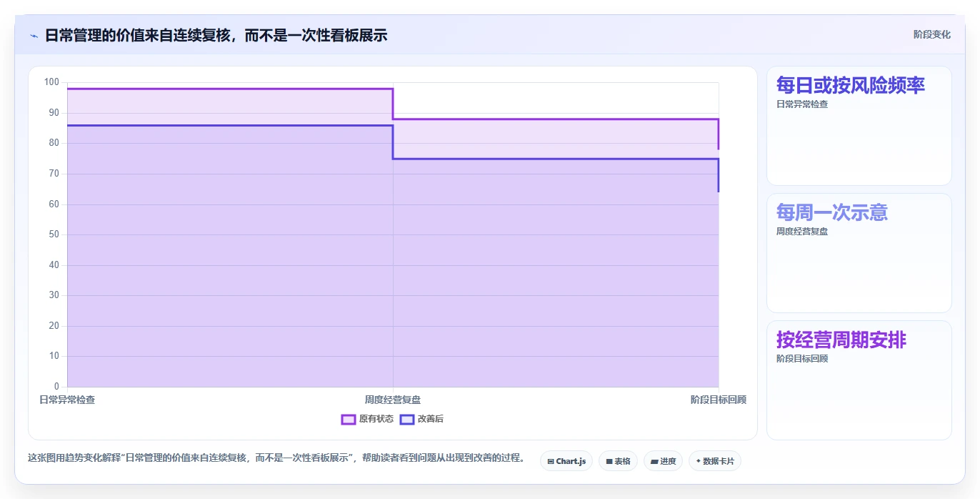Open the 按经营周期安排 card
Viewport: 980px width, 499px height.
pyautogui.click(x=859, y=380)
